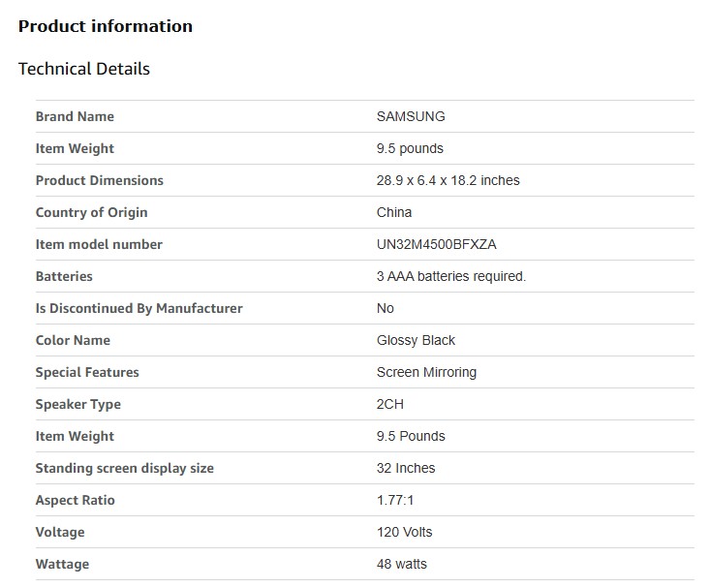Click the Glossy Black color value
This screenshot has width=710, height=588.
(416, 340)
